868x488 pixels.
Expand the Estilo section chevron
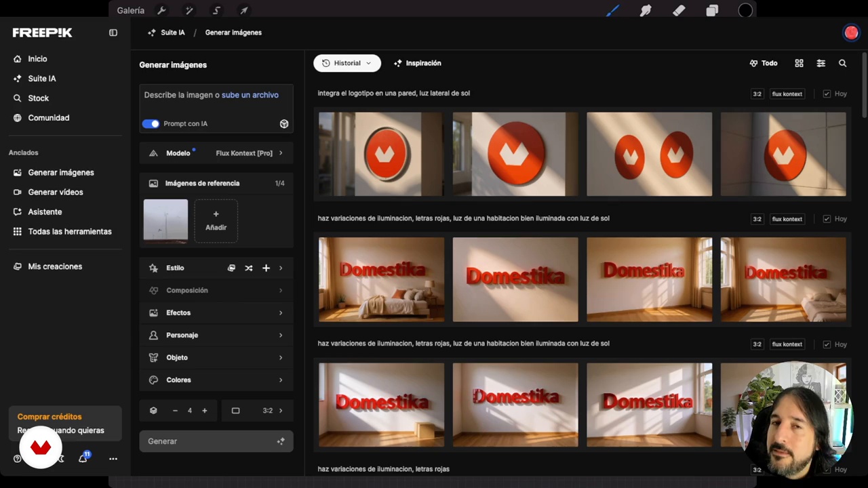pos(281,268)
